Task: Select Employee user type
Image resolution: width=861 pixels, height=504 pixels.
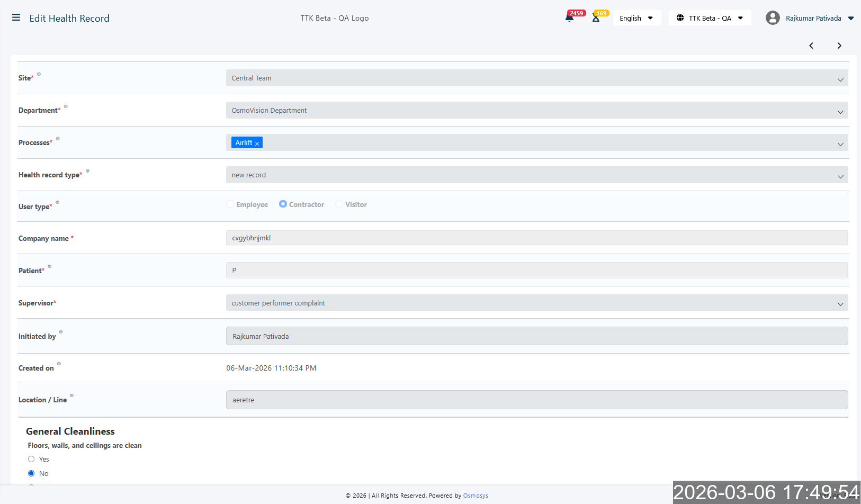Action: (x=230, y=204)
